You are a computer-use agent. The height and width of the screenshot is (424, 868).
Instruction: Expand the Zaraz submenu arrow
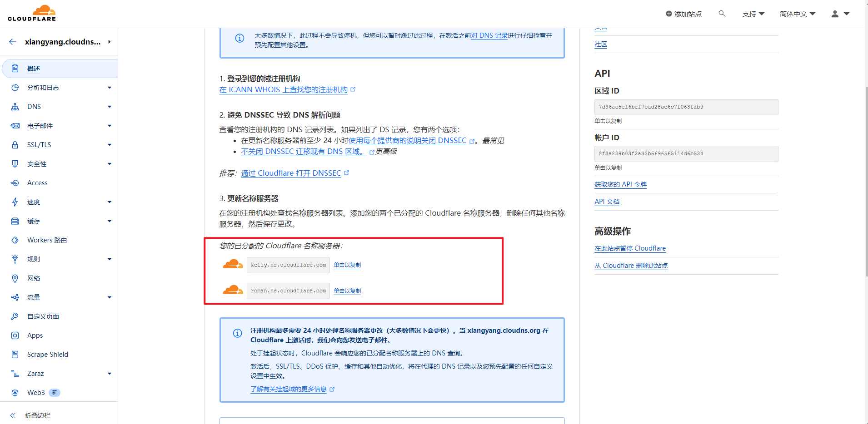(110, 374)
